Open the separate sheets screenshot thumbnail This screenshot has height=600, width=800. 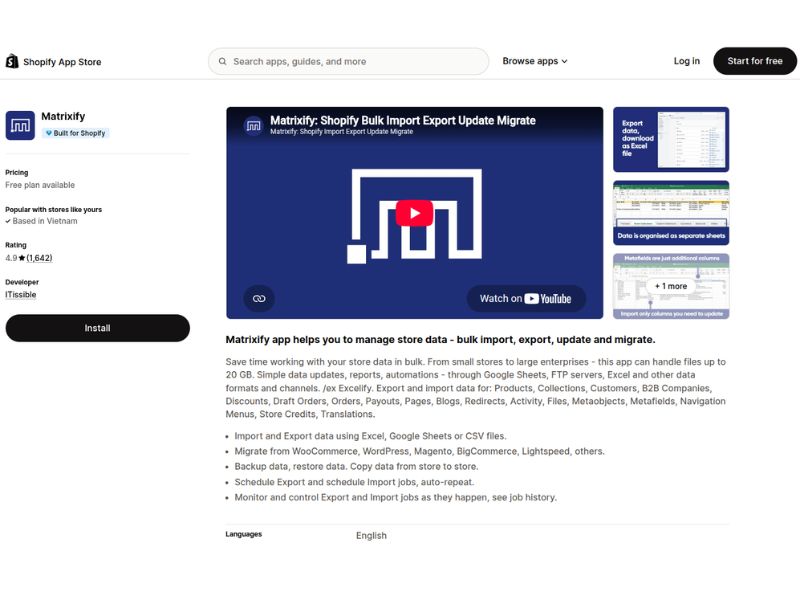pyautogui.click(x=671, y=213)
